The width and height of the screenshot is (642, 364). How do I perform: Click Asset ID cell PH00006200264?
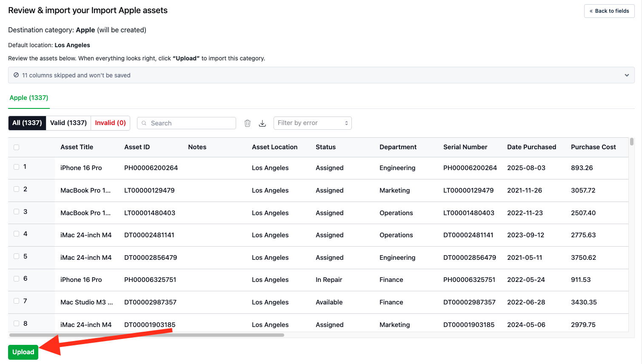[151, 168]
